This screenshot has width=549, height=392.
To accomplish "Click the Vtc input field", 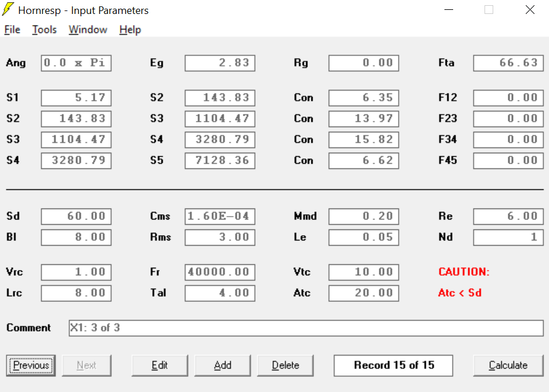I will 364,272.
